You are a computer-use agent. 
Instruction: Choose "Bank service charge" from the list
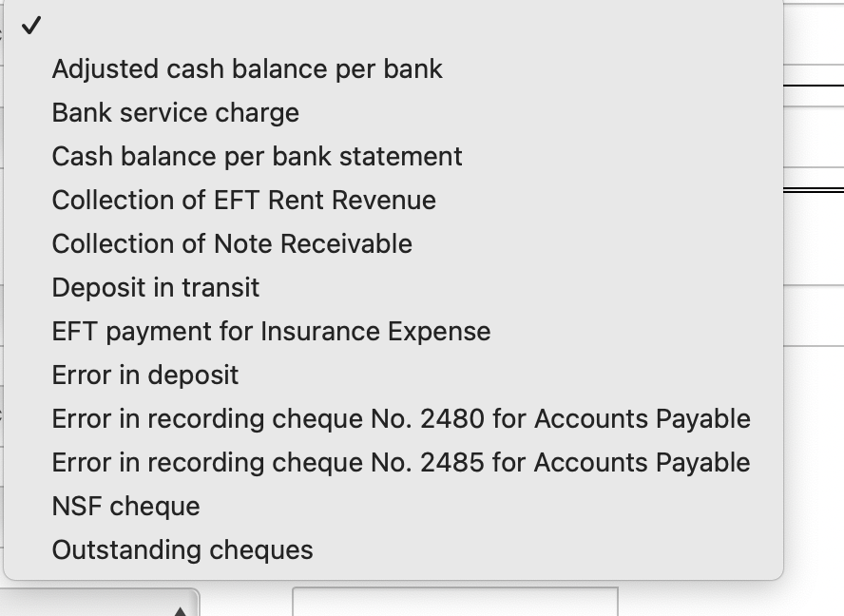tap(175, 112)
